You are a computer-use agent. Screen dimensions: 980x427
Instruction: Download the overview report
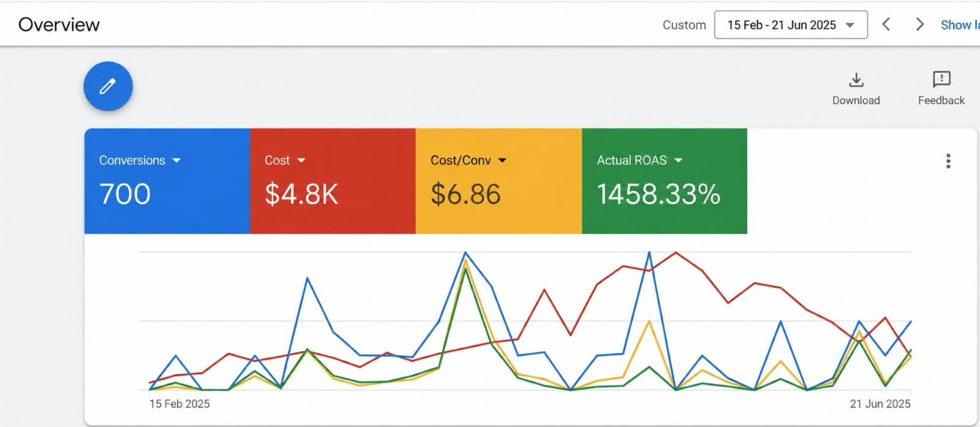(x=856, y=89)
